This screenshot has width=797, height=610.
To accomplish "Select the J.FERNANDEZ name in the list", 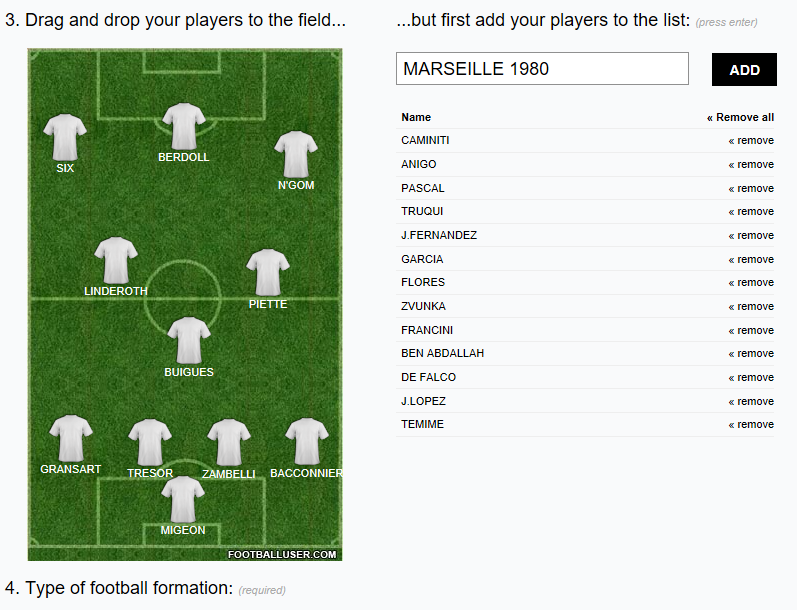I will tap(439, 235).
